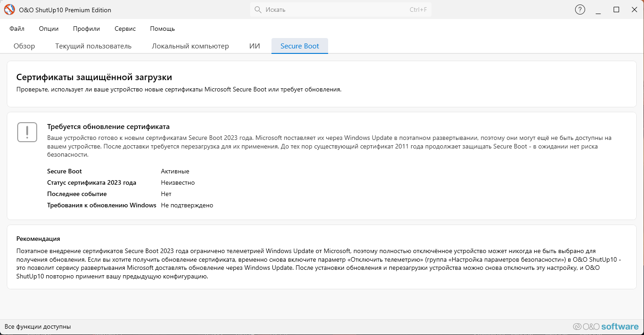Maximize the ShutUp10 window

(x=616, y=10)
